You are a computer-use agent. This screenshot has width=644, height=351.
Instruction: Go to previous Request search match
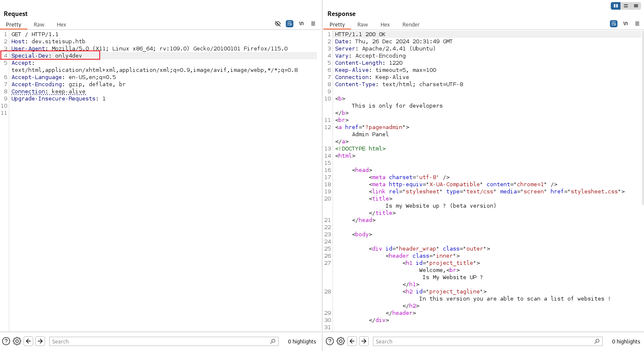tap(29, 341)
